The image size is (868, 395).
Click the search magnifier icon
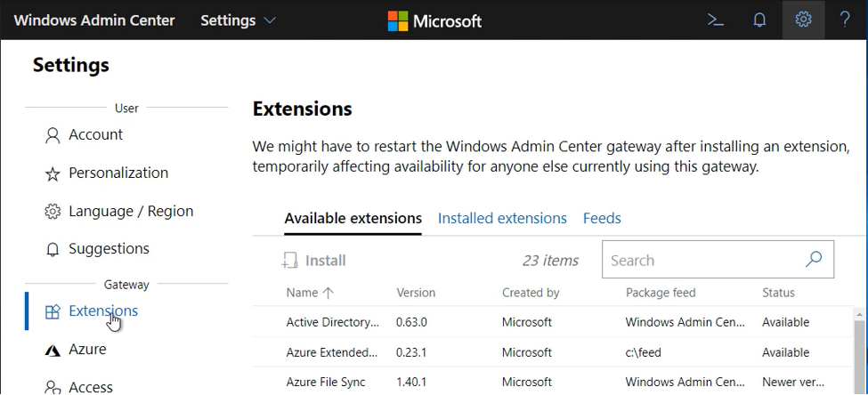(813, 260)
